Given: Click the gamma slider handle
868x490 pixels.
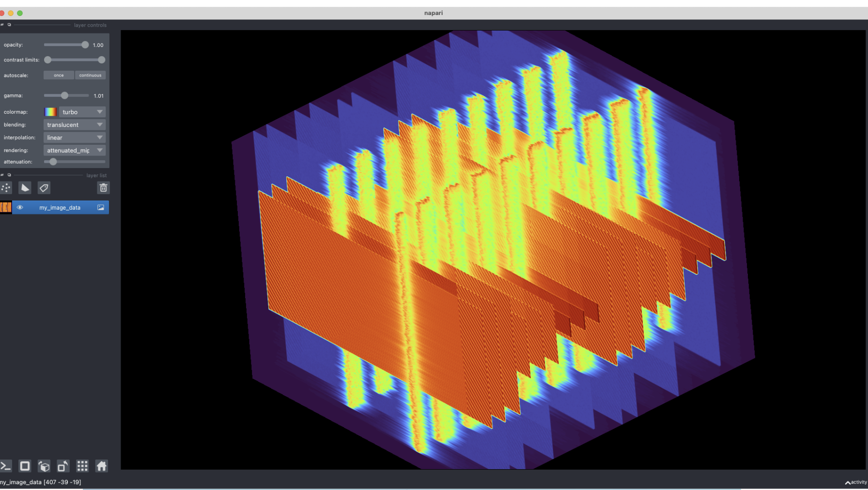Looking at the screenshot, I should click(64, 95).
